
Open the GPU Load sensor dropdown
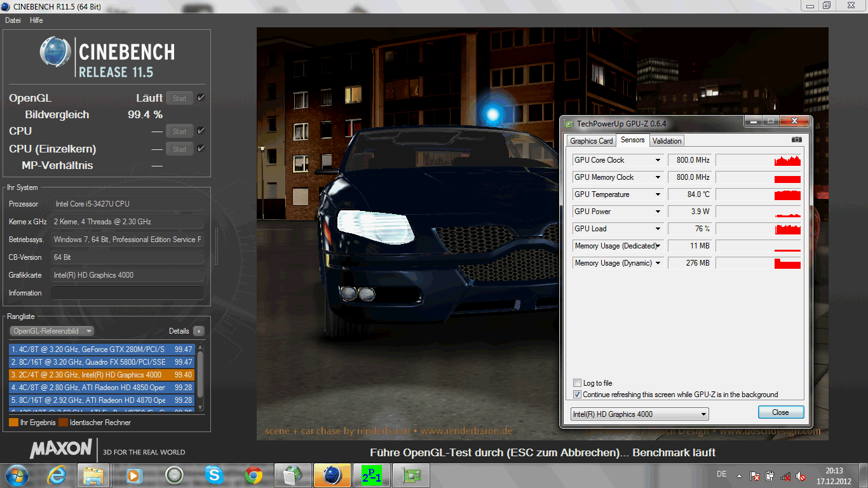point(658,229)
